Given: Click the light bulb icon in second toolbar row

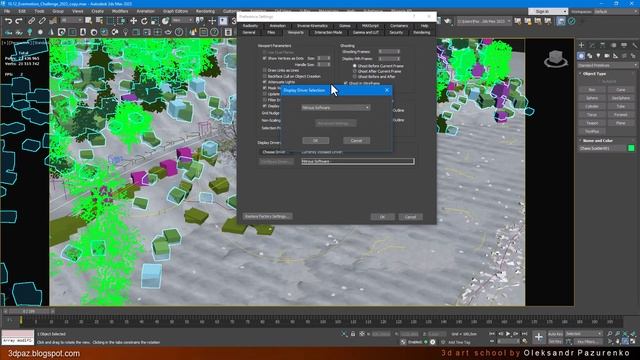Looking at the screenshot, I should point(30,32).
